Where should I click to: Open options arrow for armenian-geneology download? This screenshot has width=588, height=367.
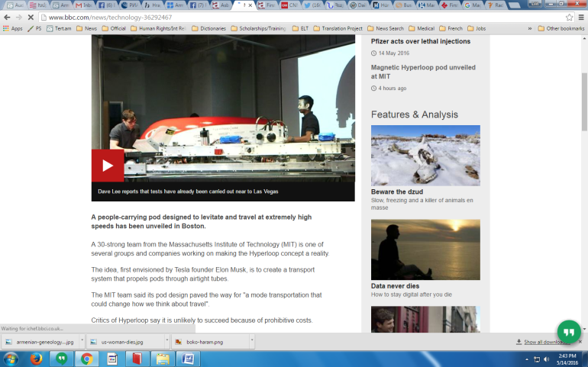point(82,340)
